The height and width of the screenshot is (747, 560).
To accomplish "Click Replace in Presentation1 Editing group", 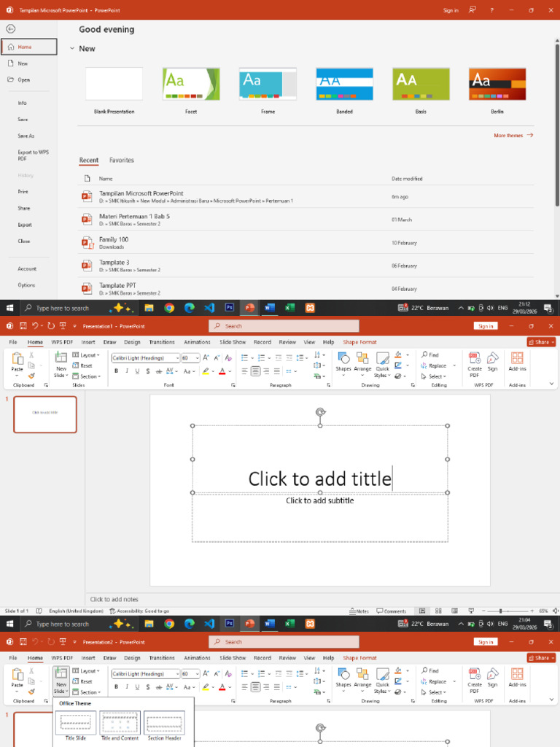I will (434, 365).
